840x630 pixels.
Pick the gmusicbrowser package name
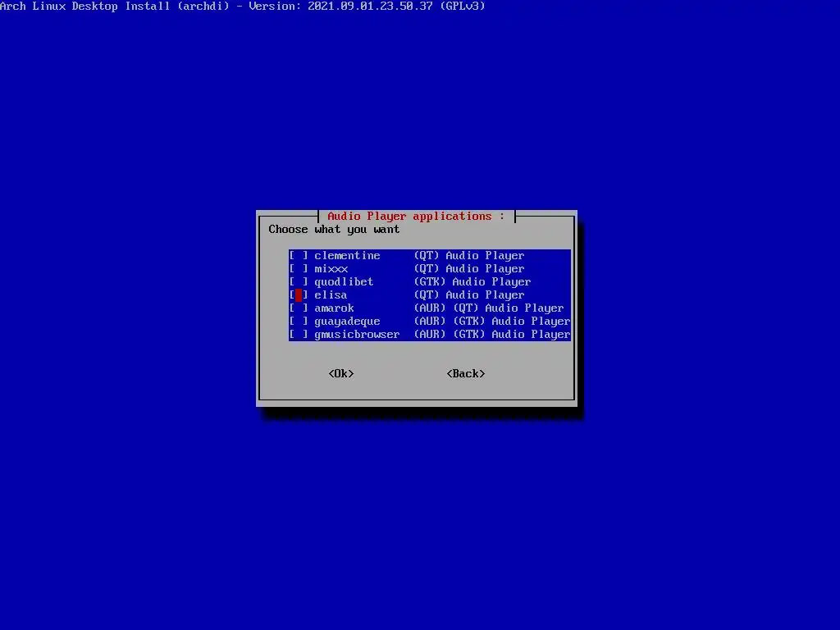pos(357,335)
